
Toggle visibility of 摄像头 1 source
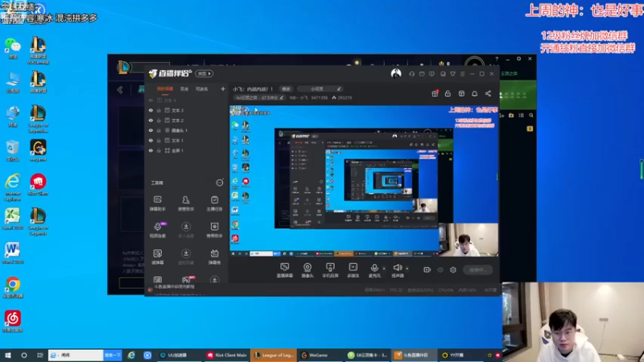(x=151, y=130)
